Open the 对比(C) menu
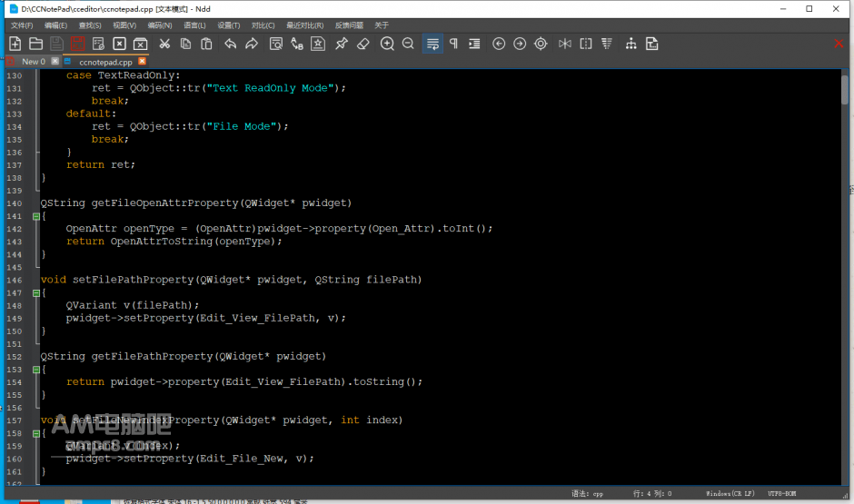This screenshot has width=854, height=504. coord(263,25)
